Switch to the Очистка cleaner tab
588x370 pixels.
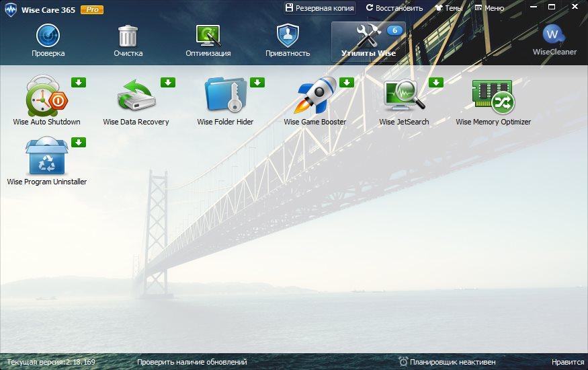(128, 40)
